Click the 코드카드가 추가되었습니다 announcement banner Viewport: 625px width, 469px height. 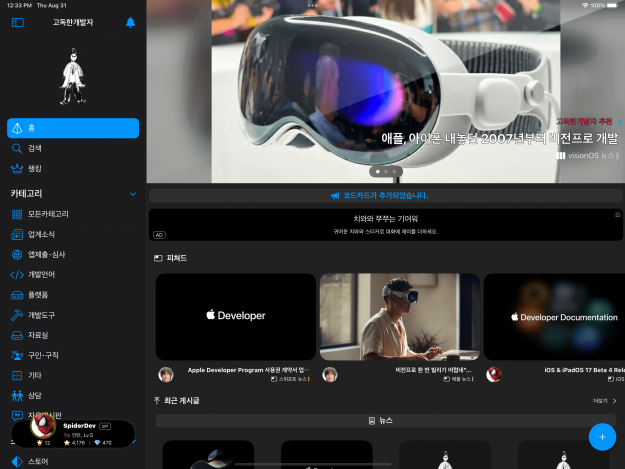pos(385,196)
